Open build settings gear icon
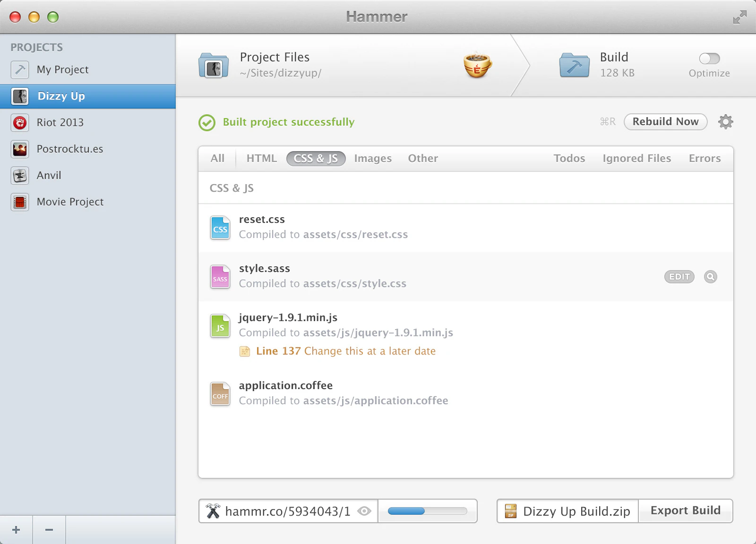Viewport: 756px width, 544px height. pyautogui.click(x=725, y=122)
